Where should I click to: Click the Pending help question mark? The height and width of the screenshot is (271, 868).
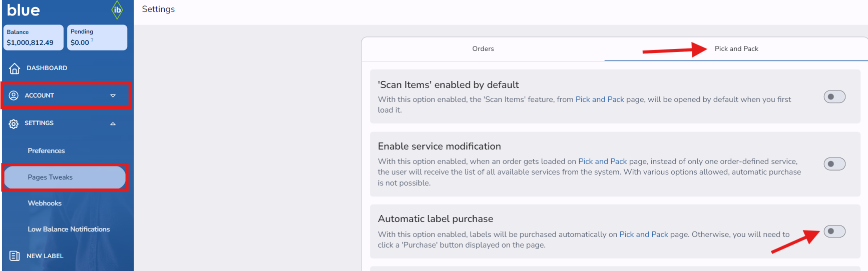(x=92, y=40)
